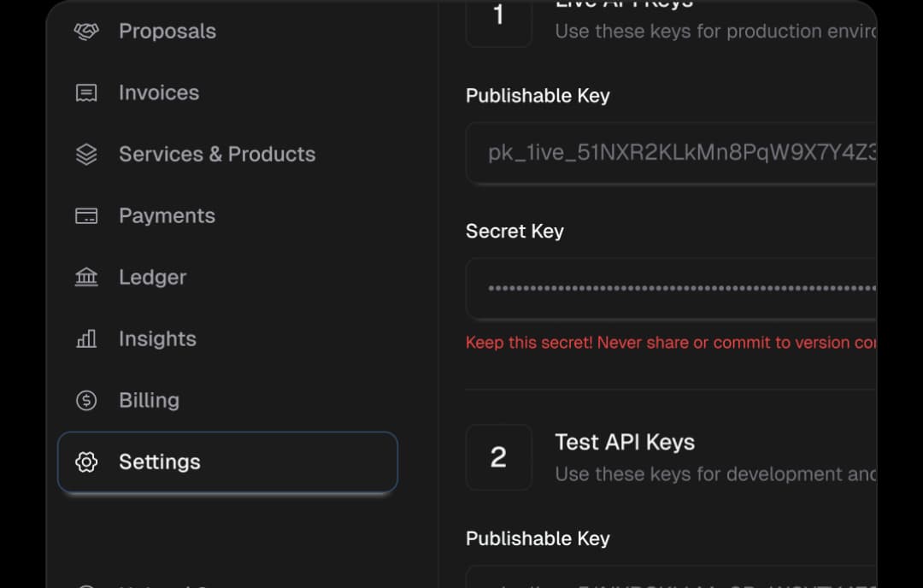The height and width of the screenshot is (588, 923).
Task: Open the Proposals section
Action: tap(168, 31)
